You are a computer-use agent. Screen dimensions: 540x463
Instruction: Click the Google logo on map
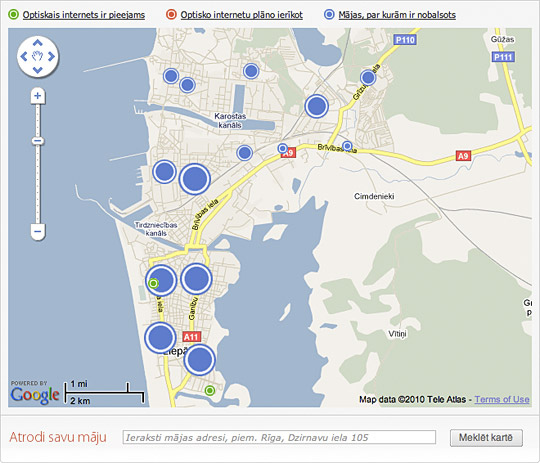pos(34,395)
